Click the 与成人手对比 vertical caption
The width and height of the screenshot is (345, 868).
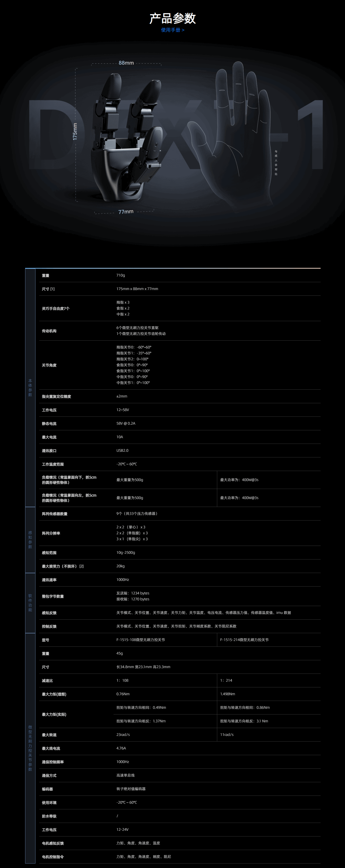coord(276,163)
